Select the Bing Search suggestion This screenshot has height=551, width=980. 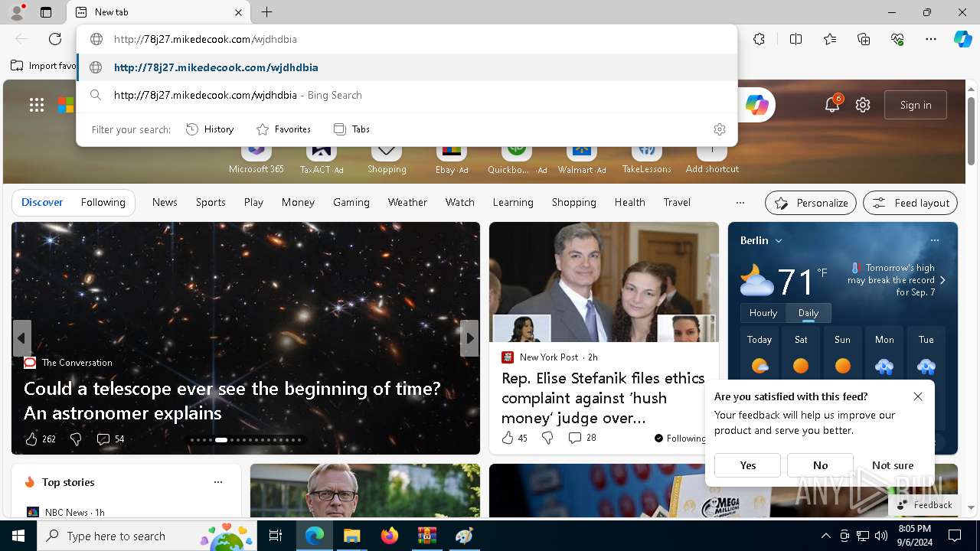tap(407, 95)
